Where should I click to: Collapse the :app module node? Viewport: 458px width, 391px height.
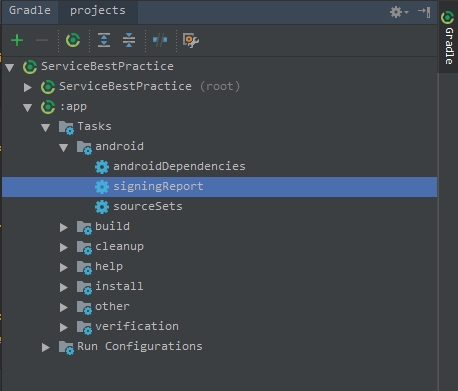click(28, 107)
